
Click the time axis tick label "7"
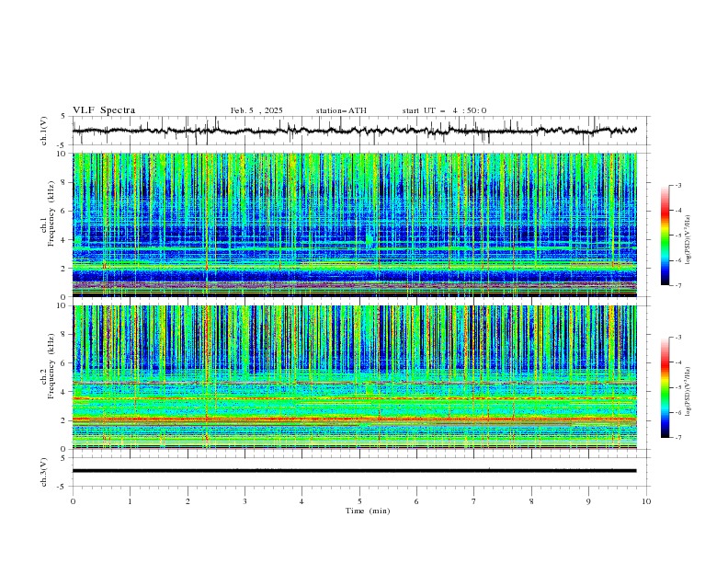point(473,501)
